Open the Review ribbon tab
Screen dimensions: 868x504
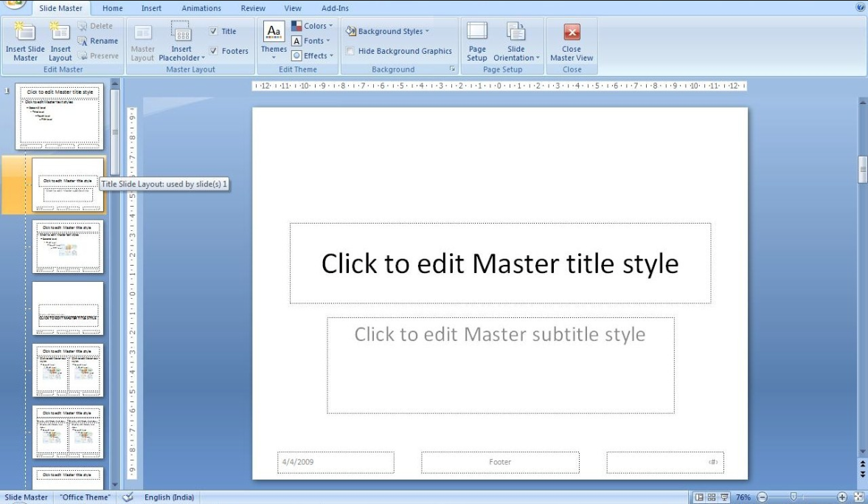tap(252, 8)
